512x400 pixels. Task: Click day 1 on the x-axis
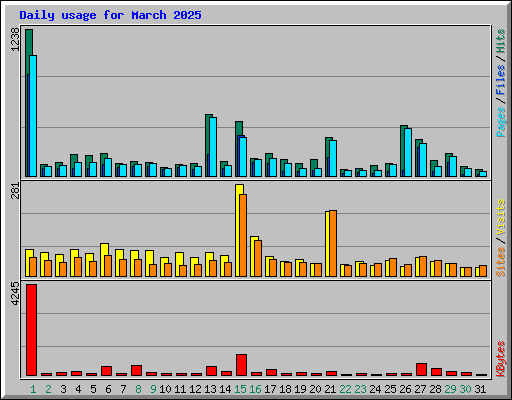(33, 389)
